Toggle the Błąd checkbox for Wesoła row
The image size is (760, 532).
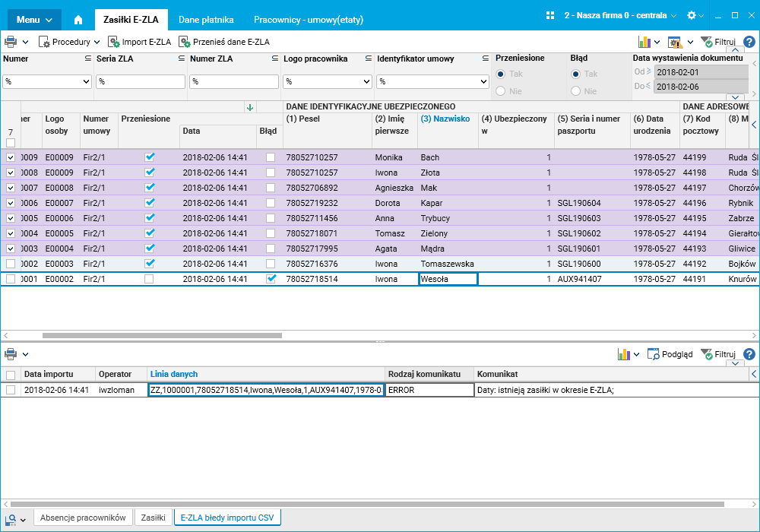[x=271, y=279]
